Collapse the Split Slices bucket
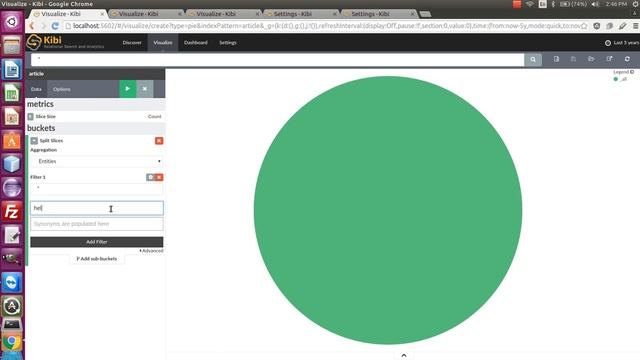Image resolution: width=640 pixels, height=360 pixels. [x=34, y=141]
